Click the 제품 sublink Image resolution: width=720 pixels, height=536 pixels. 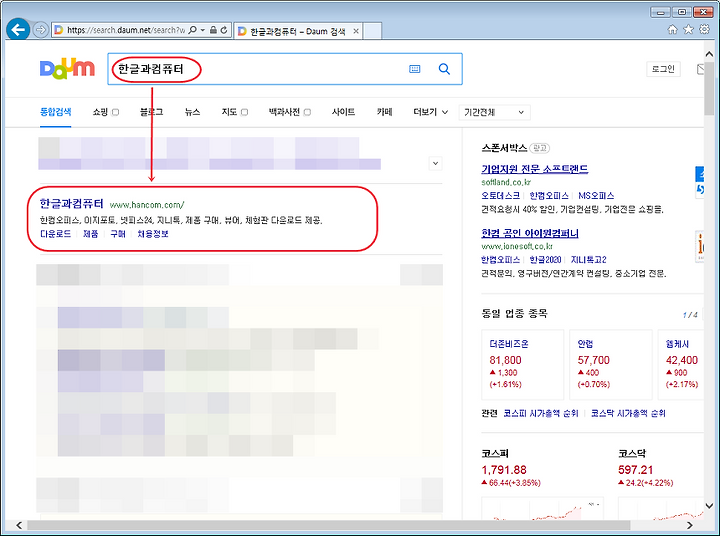(x=90, y=234)
